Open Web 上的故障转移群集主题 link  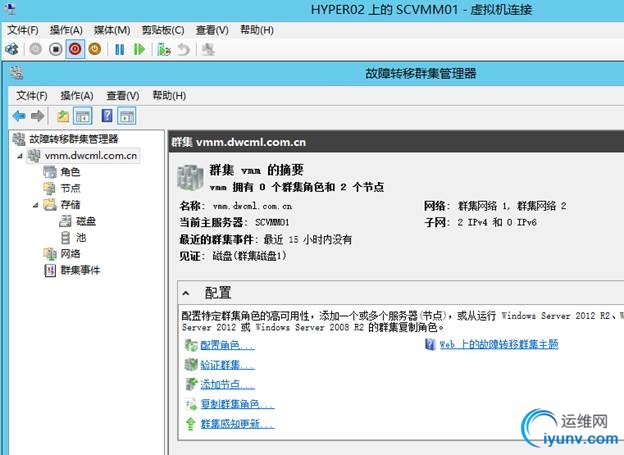tap(499, 344)
